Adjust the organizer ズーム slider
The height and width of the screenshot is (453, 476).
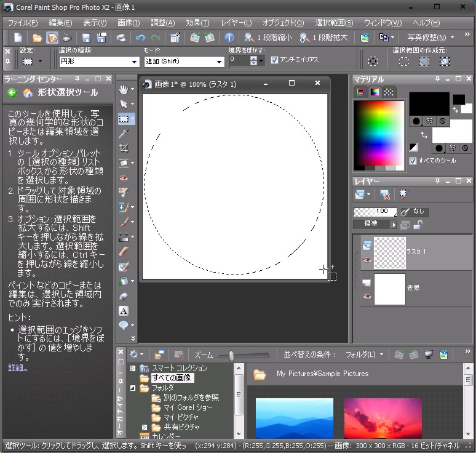pos(232,355)
